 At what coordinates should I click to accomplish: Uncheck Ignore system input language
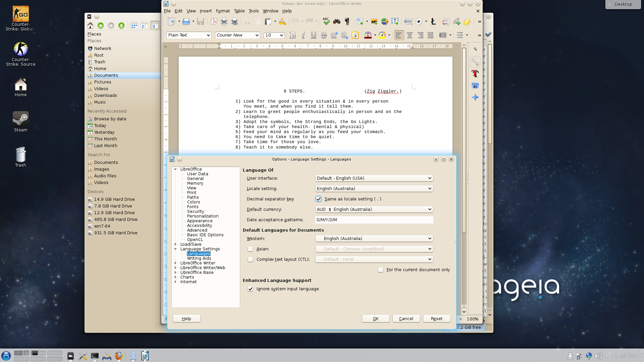[250, 289]
